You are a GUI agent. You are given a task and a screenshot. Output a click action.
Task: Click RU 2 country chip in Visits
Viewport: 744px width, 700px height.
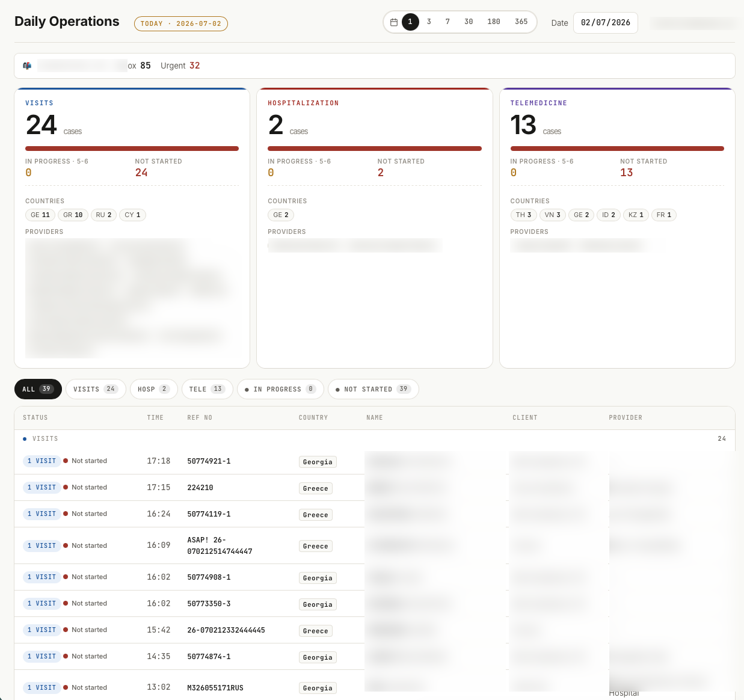coord(104,215)
